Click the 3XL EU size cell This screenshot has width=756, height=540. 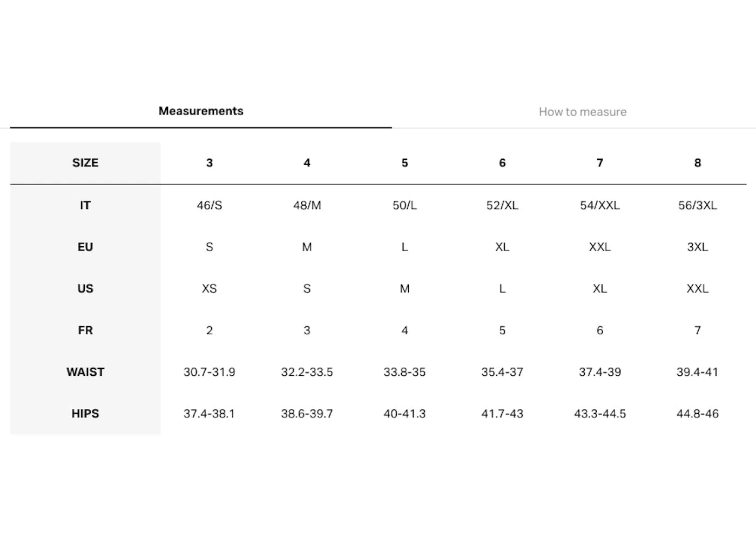click(x=697, y=247)
